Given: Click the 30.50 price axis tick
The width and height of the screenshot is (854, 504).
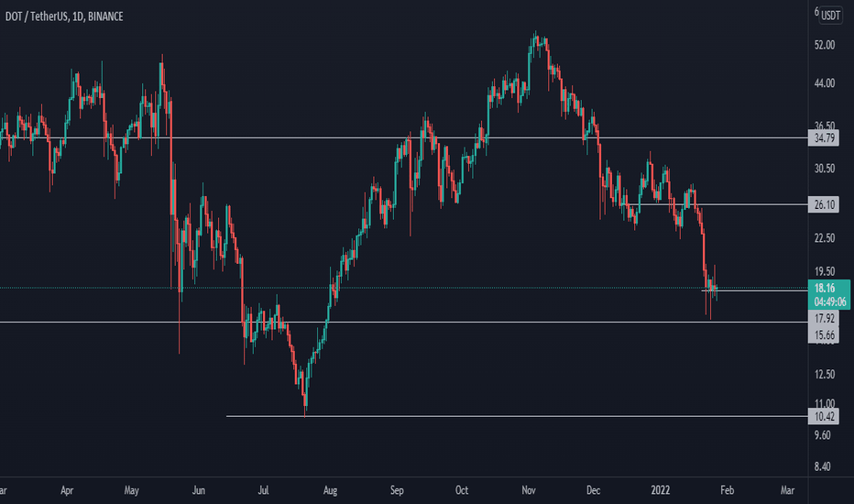Looking at the screenshot, I should pyautogui.click(x=825, y=169).
